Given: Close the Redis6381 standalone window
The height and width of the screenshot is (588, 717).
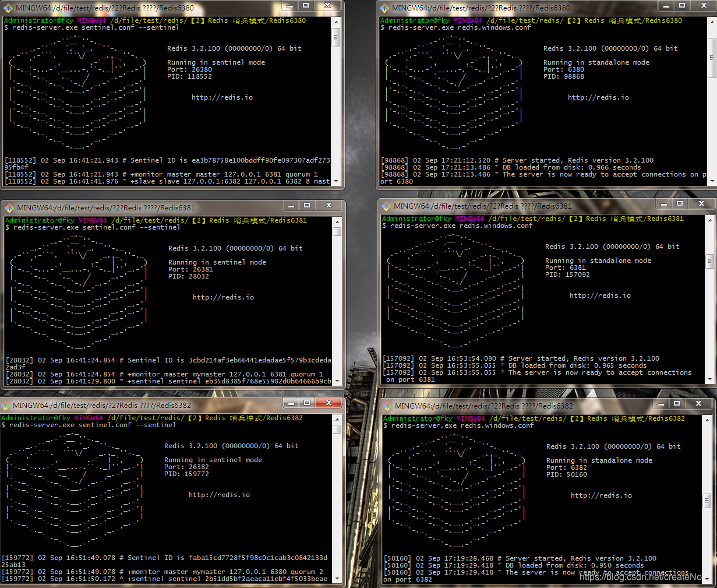Looking at the screenshot, I should tap(702, 203).
